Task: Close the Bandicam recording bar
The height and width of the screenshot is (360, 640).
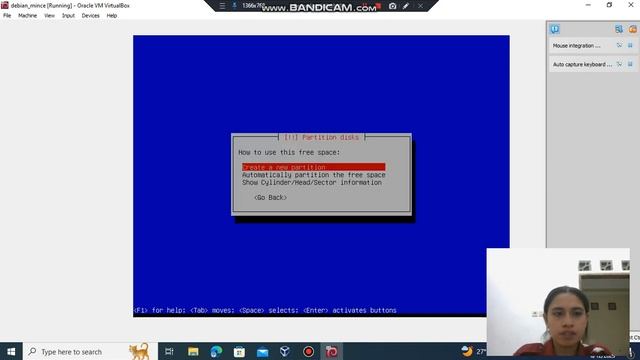Action: tap(420, 6)
